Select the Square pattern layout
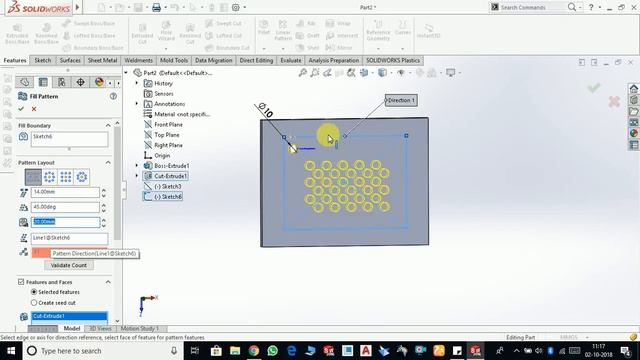Screen dimensions: 640x360 coord(66,177)
